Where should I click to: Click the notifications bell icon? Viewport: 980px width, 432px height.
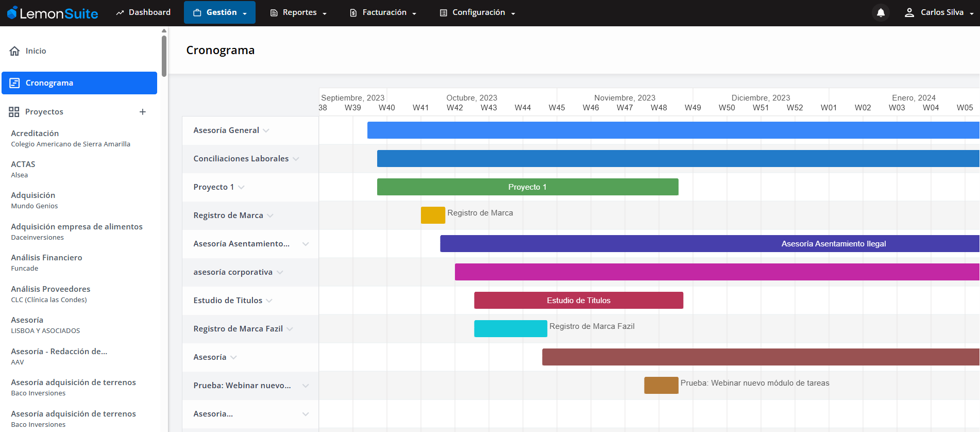pyautogui.click(x=881, y=13)
